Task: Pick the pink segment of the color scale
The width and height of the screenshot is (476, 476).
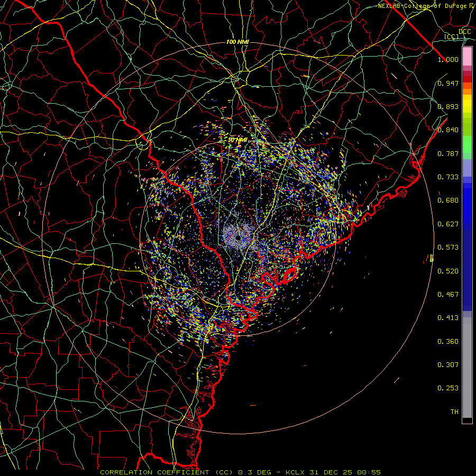Action: 467,57
